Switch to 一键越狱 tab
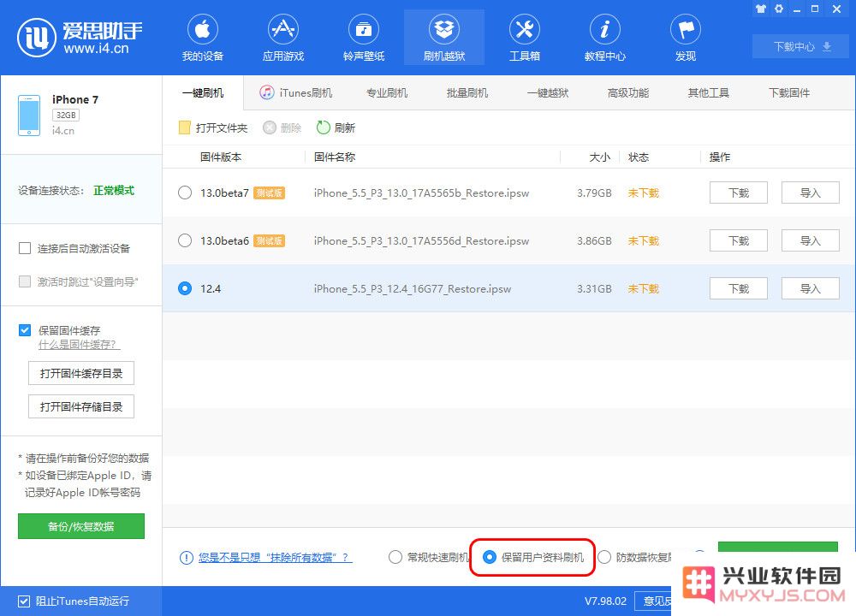The image size is (856, 616). pos(548,92)
